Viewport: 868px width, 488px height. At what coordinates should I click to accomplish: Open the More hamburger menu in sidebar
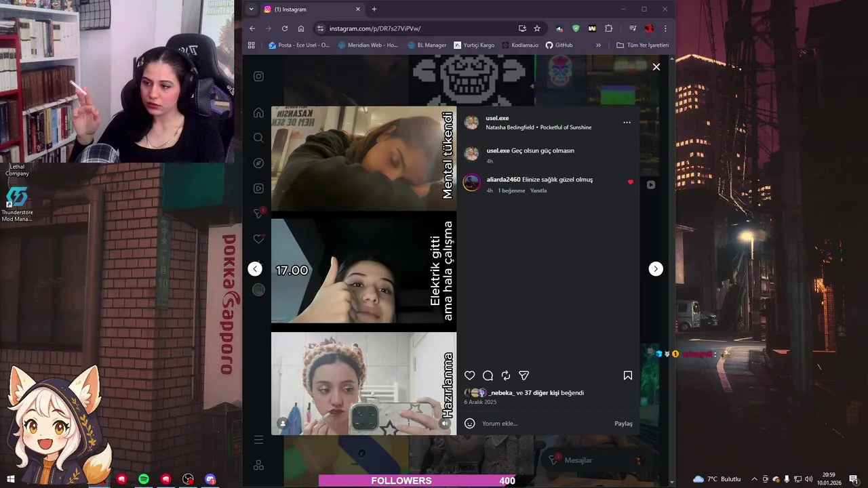258,440
